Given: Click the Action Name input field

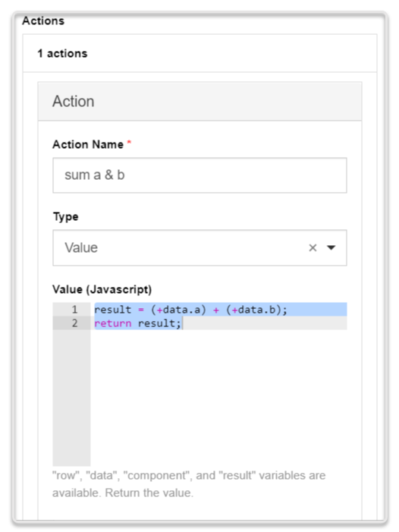Looking at the screenshot, I should pos(199,175).
